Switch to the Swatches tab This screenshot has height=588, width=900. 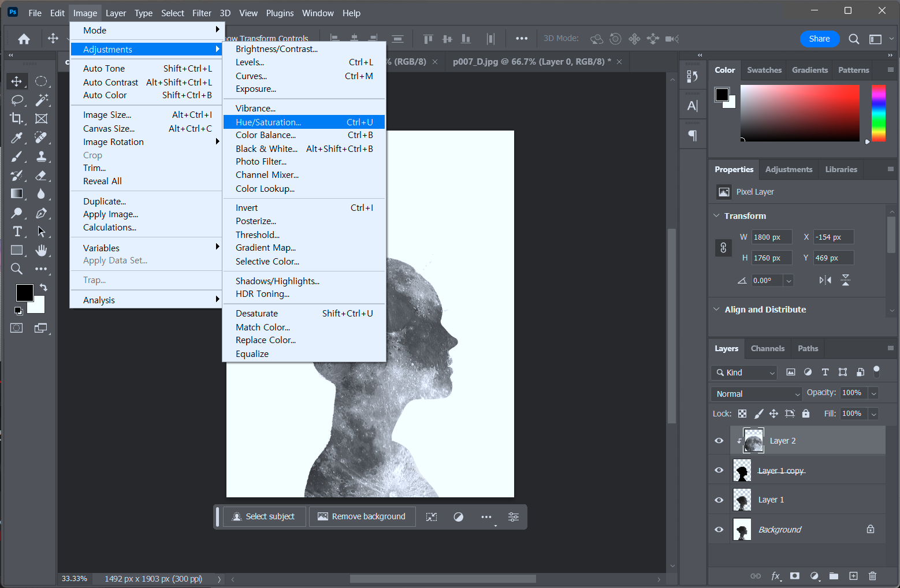[x=764, y=70]
